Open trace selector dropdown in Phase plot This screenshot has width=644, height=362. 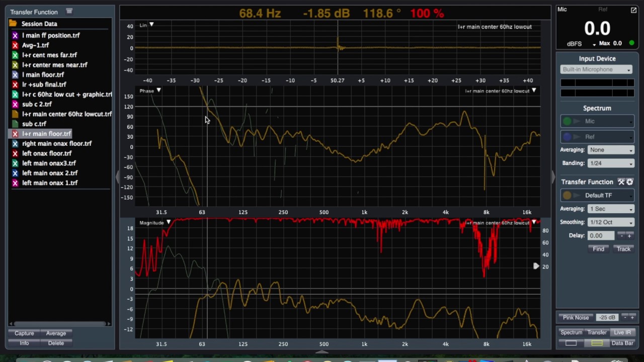[x=534, y=90]
